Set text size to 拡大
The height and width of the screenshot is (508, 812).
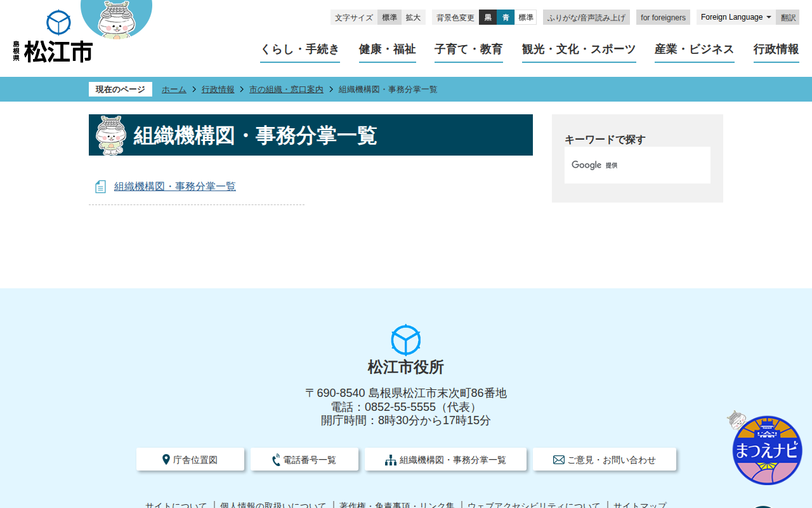[413, 17]
